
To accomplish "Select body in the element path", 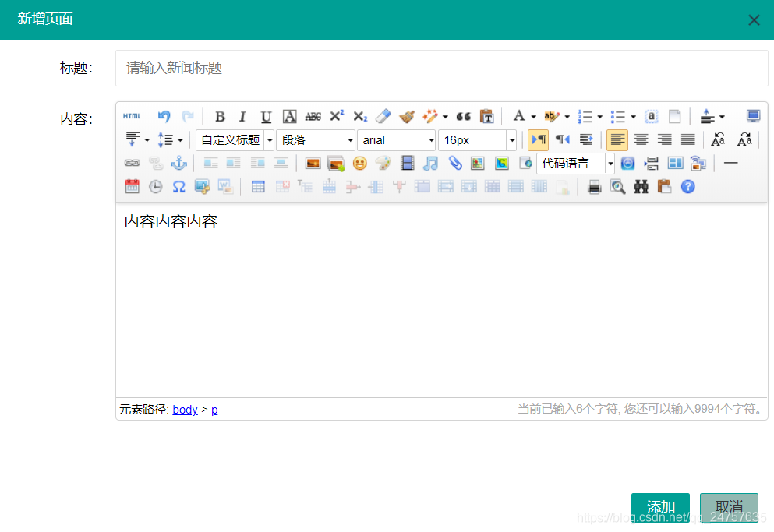I will (x=185, y=410).
